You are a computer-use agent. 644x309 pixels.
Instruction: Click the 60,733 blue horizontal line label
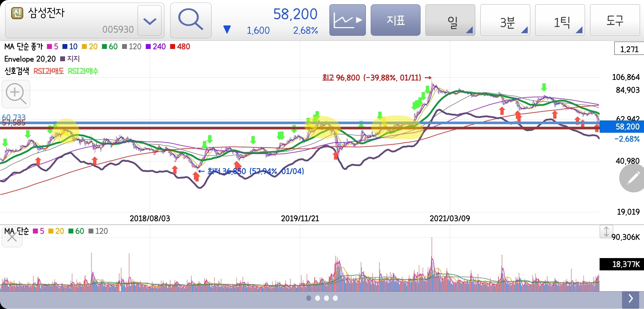click(x=14, y=117)
